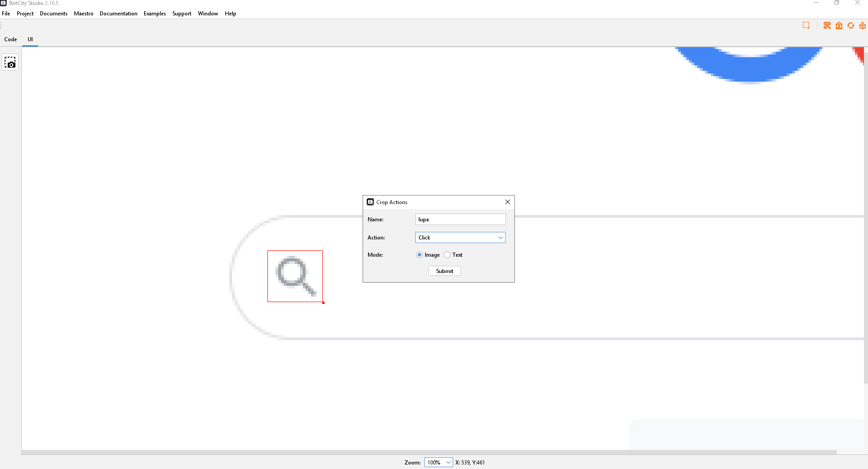Minimize the BotCity Studio window
This screenshot has height=469, width=868.
816,3
